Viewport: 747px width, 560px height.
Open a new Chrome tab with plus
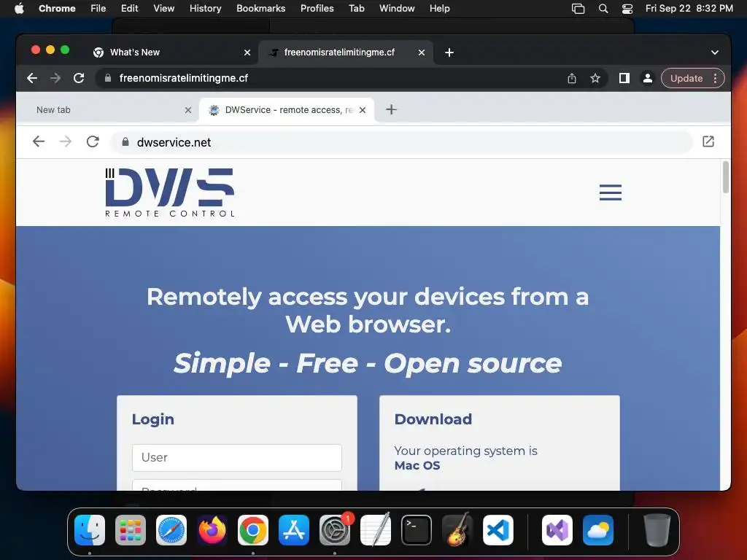[449, 52]
